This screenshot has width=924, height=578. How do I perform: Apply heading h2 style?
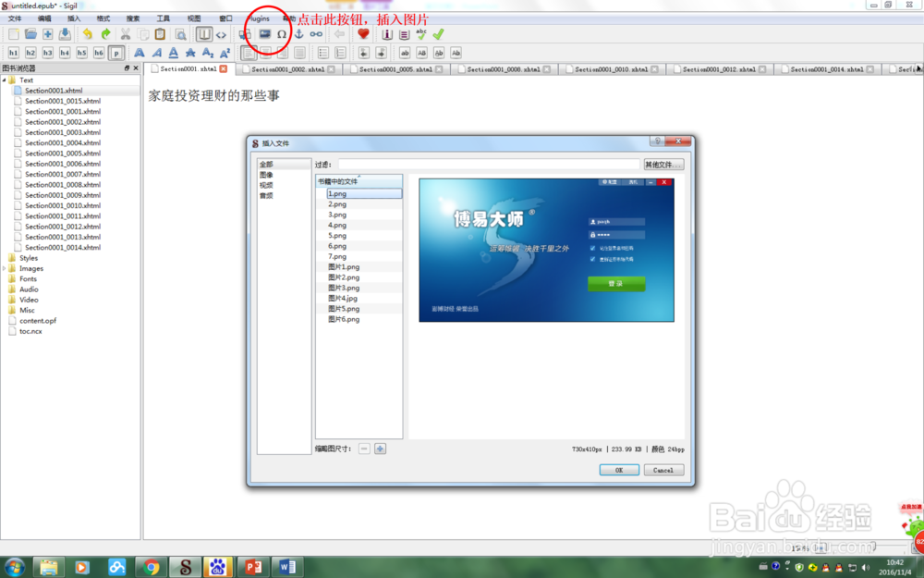pyautogui.click(x=30, y=53)
